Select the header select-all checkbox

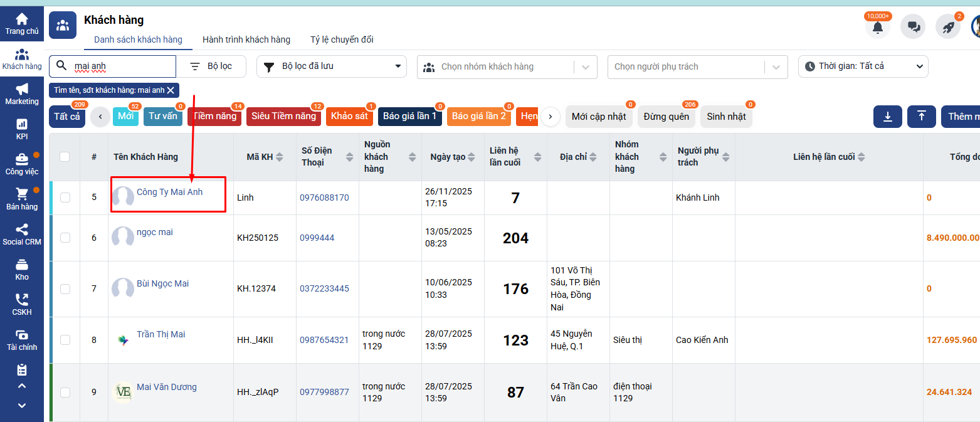tap(65, 157)
